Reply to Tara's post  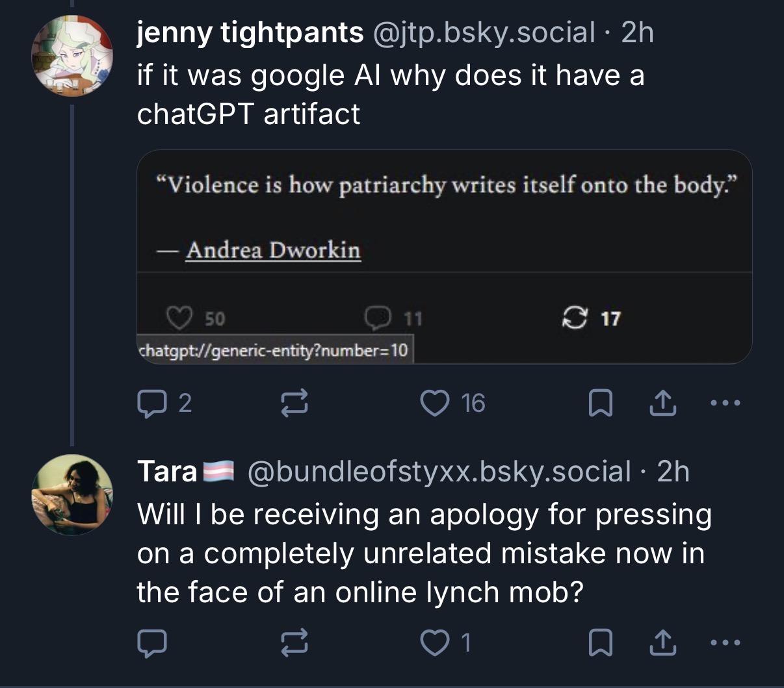click(151, 643)
